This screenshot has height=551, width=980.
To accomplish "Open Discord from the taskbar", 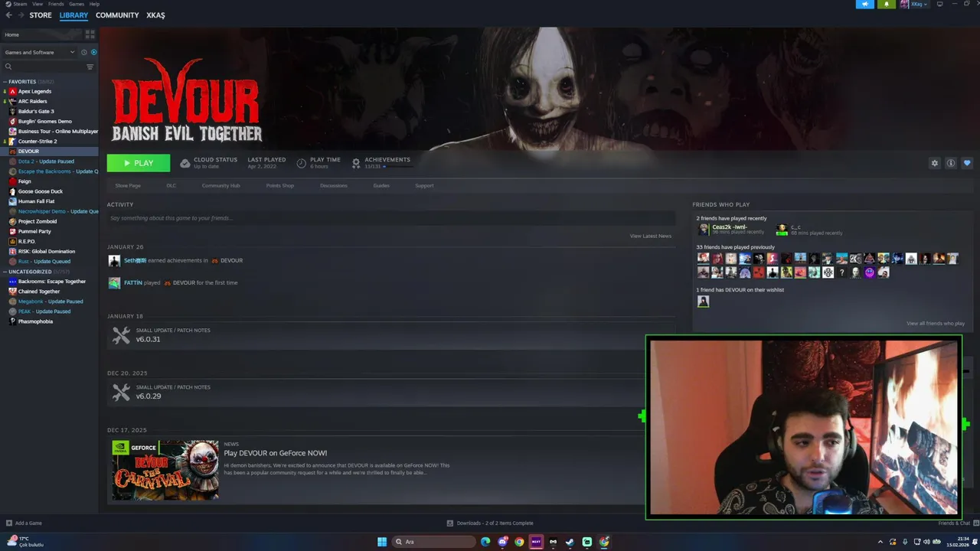I will (502, 542).
